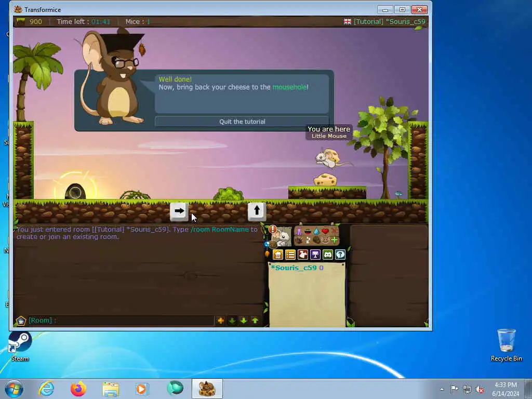
Task: Select the laughing mouth emote icon
Action: click(x=308, y=232)
